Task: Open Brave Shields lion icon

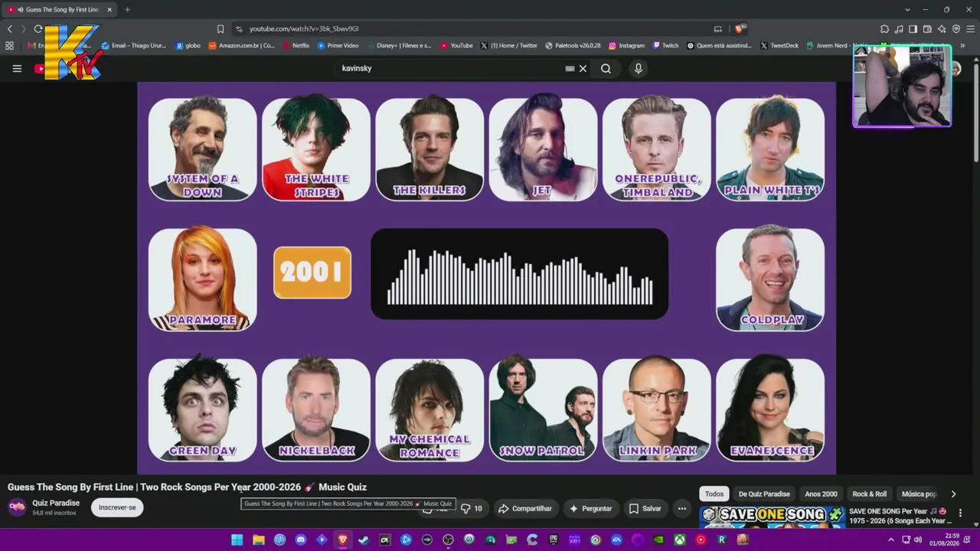Action: (739, 29)
